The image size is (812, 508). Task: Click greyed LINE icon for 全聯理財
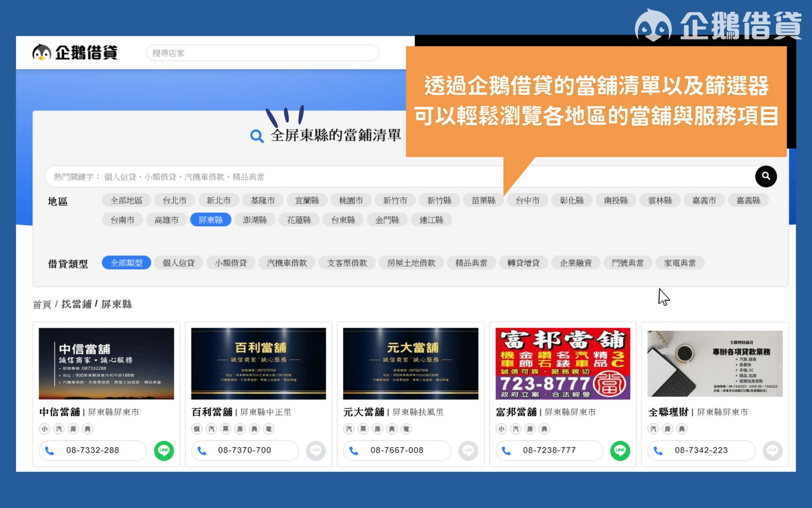pyautogui.click(x=772, y=451)
